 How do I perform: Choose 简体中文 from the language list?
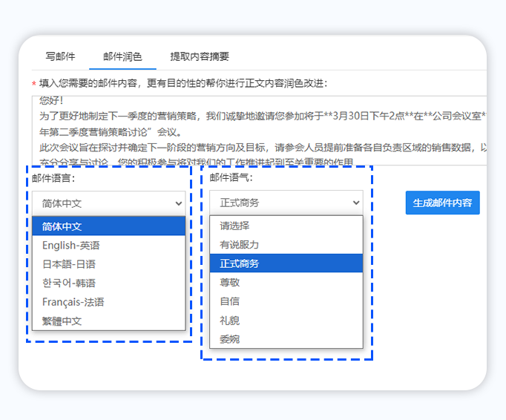click(108, 226)
